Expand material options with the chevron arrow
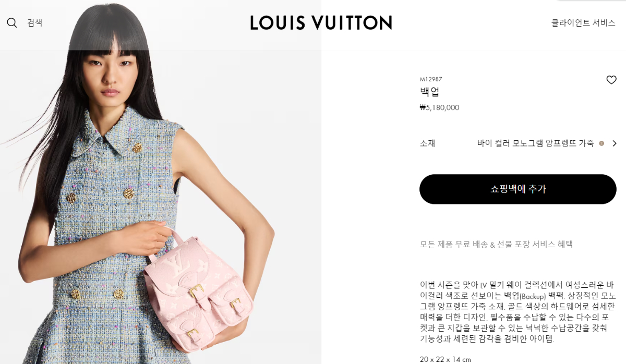Image resolution: width=626 pixels, height=364 pixels. coord(615,143)
